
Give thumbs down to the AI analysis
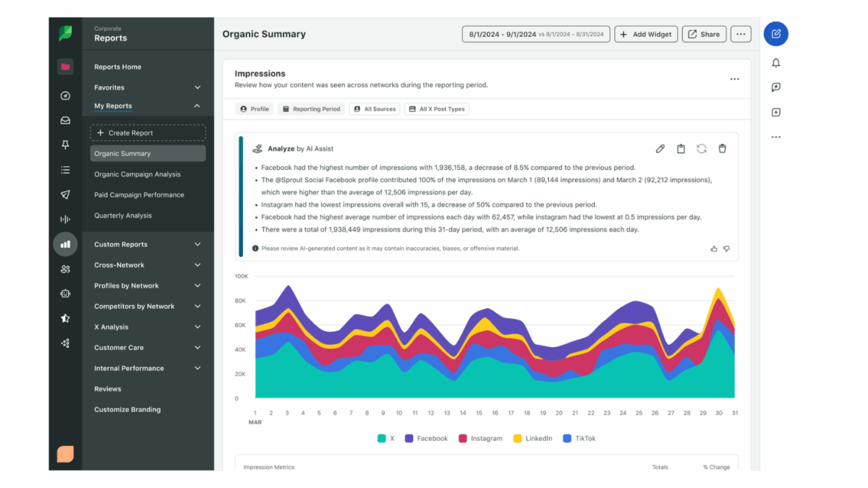coord(726,249)
